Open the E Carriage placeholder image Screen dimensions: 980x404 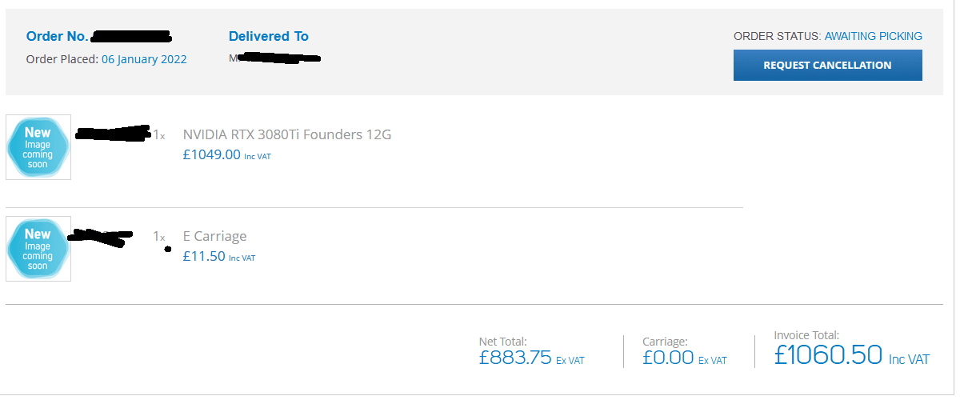pos(38,249)
